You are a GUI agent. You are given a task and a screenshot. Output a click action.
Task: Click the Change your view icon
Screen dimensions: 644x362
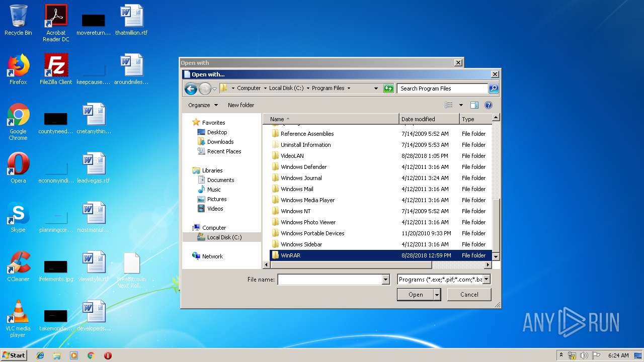449,105
